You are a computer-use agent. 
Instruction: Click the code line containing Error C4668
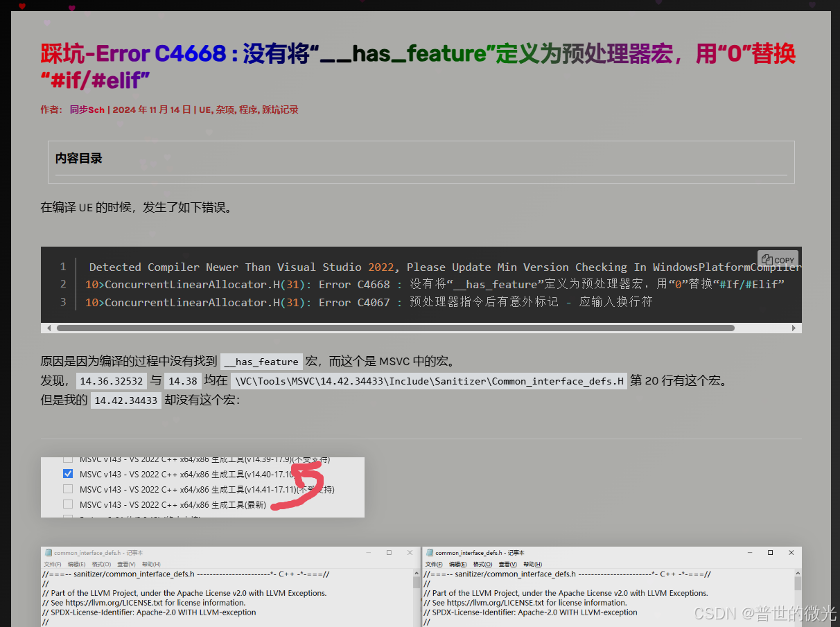pos(435,284)
